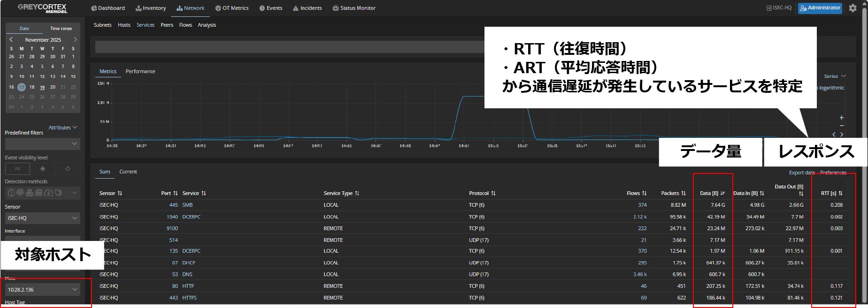Expand the Sensor iSEC-HQ dropdown
This screenshot has height=308, width=868.
(42, 218)
